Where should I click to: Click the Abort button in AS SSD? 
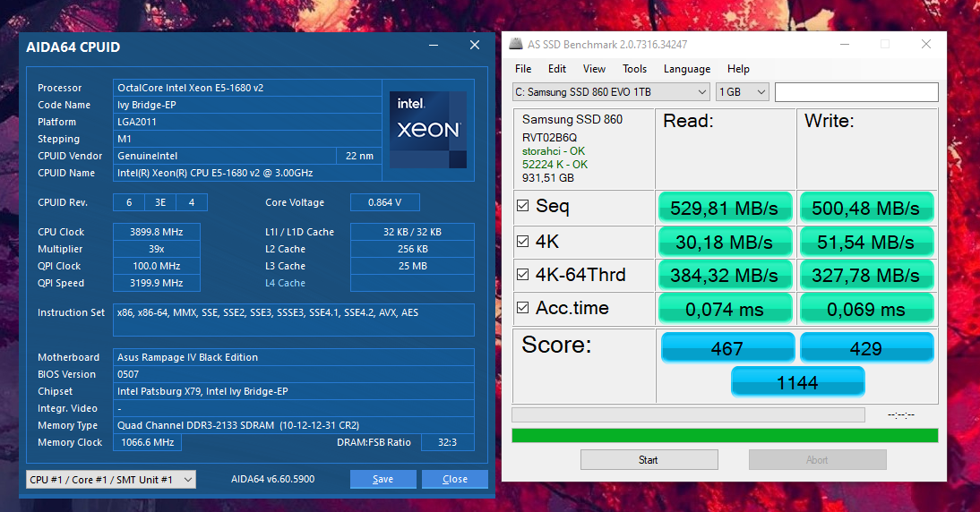(818, 459)
